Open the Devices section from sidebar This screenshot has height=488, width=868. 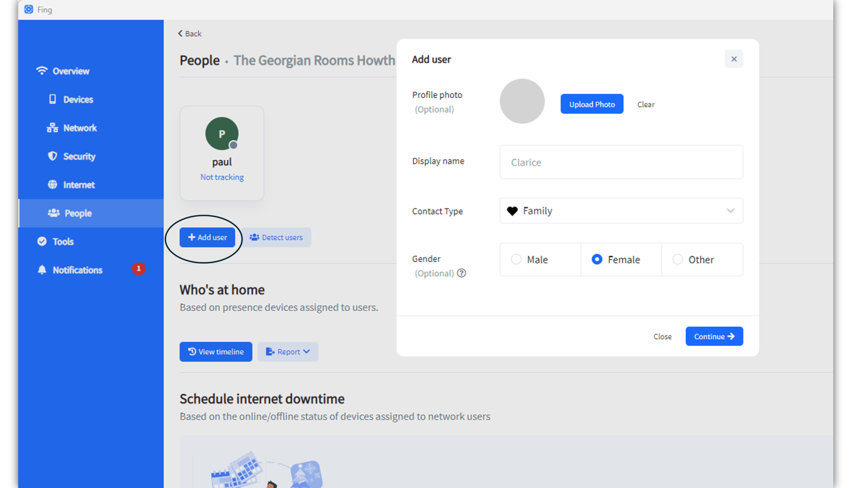(x=53, y=99)
